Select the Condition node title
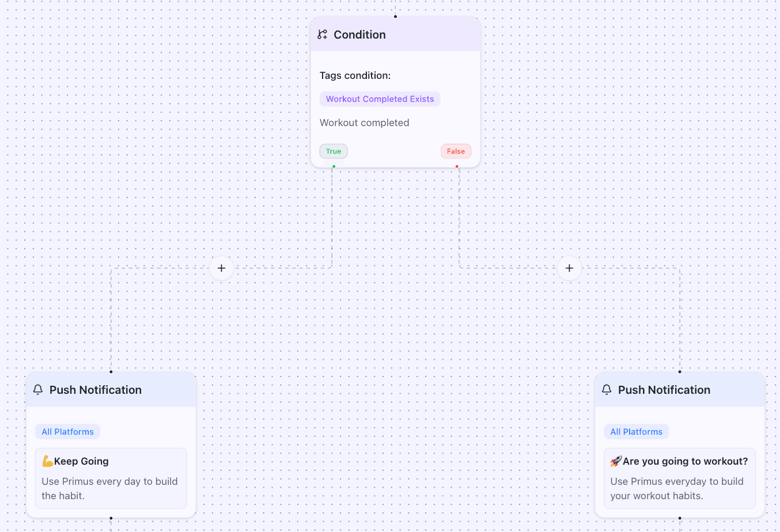The height and width of the screenshot is (532, 780). pos(359,35)
